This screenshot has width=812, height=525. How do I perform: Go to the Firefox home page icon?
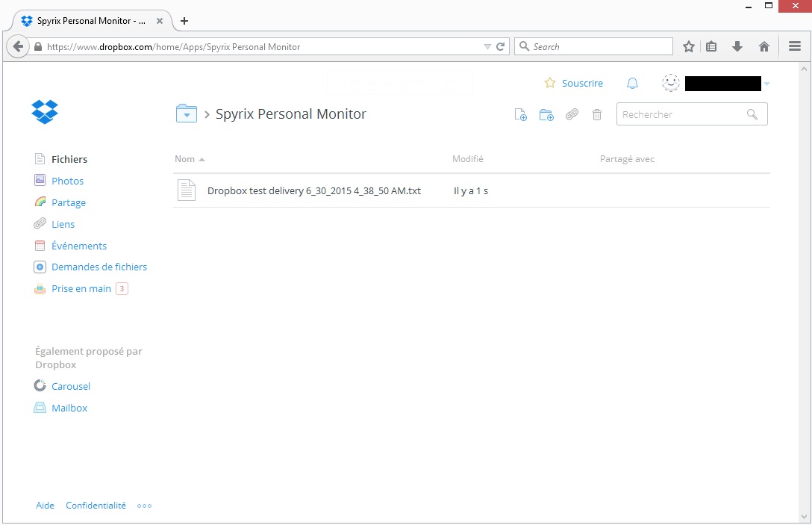pos(763,46)
